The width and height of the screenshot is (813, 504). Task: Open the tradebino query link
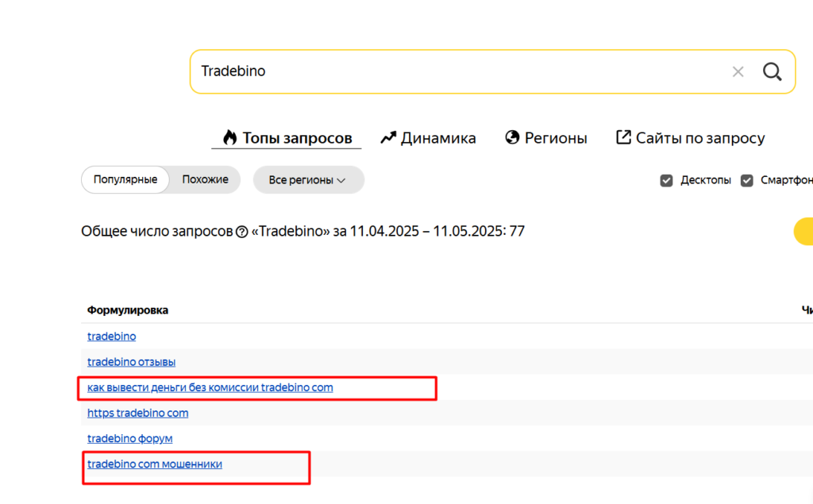click(111, 336)
